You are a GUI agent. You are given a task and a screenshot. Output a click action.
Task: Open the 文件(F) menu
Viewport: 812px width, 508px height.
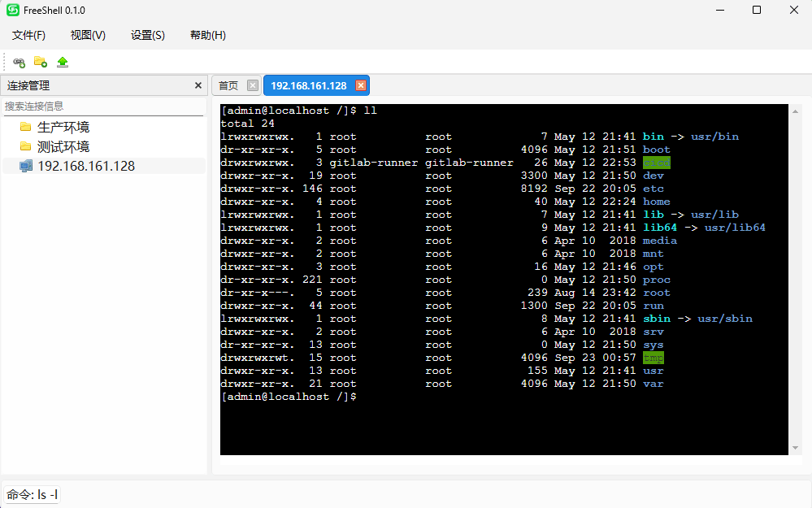[x=28, y=35]
